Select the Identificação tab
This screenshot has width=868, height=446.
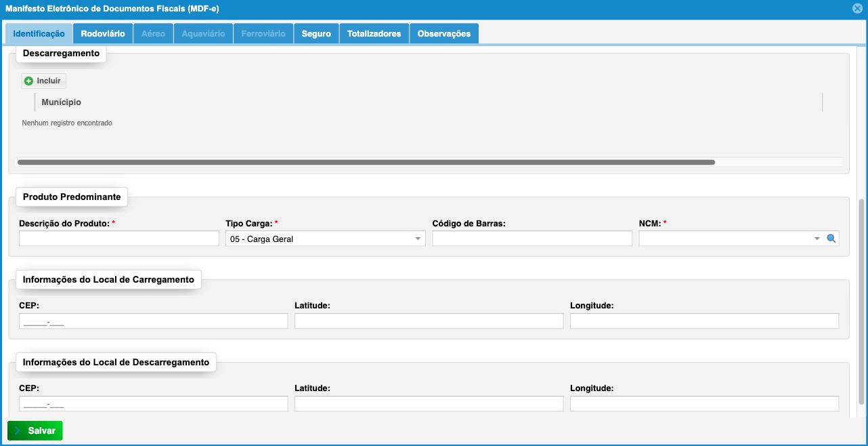[x=39, y=34]
